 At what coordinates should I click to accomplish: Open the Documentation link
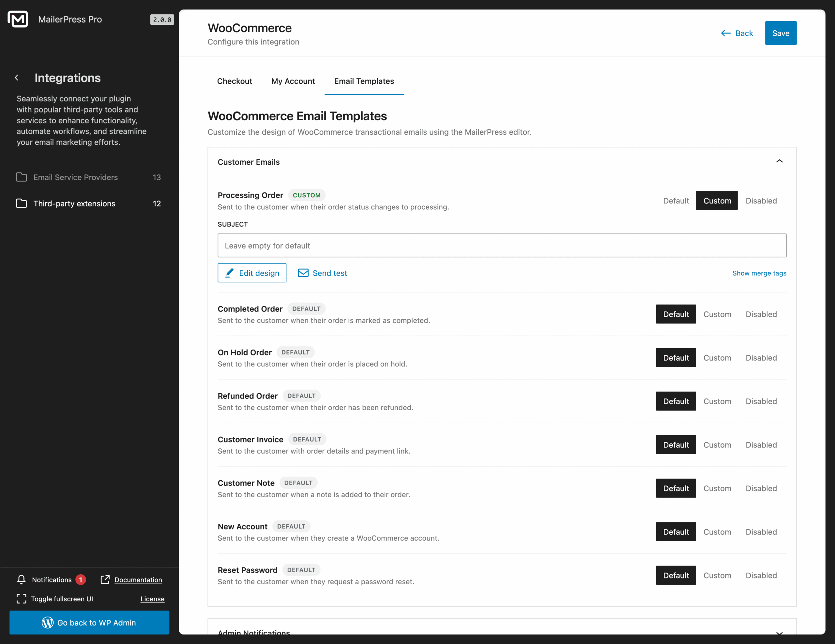138,580
